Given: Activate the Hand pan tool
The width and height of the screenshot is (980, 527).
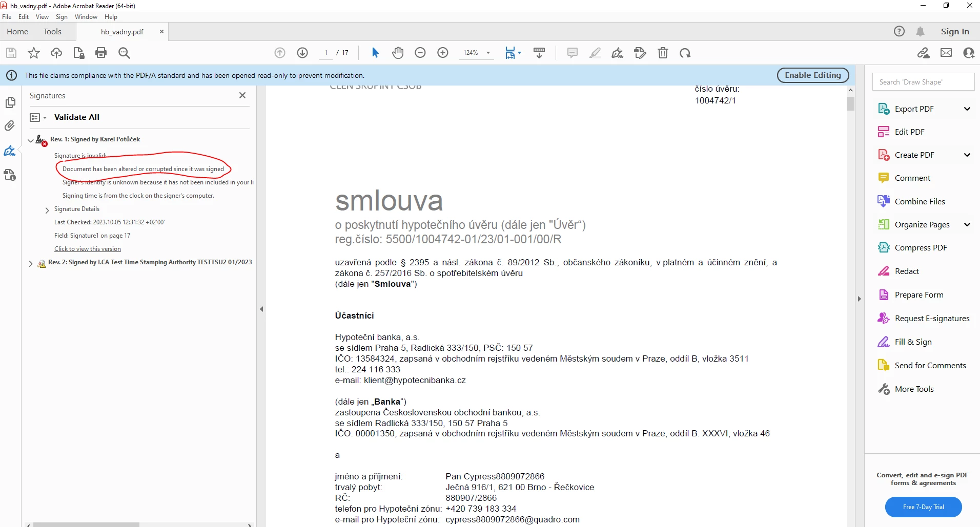Looking at the screenshot, I should coord(398,53).
